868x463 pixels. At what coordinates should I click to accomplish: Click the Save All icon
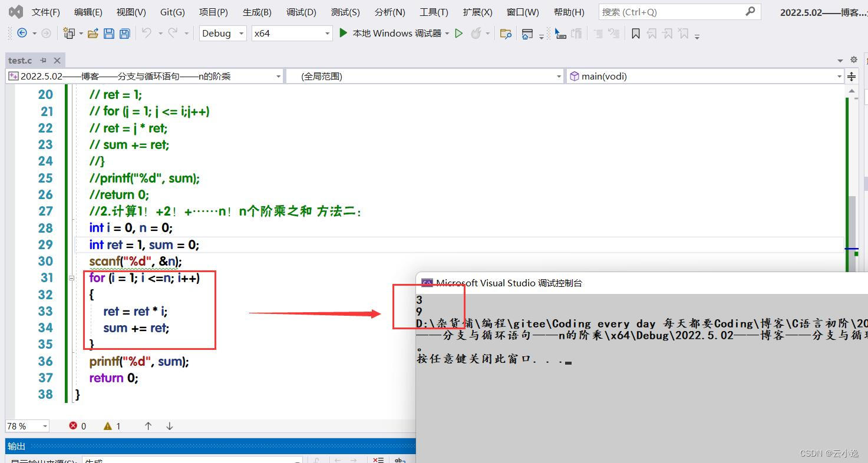[124, 34]
